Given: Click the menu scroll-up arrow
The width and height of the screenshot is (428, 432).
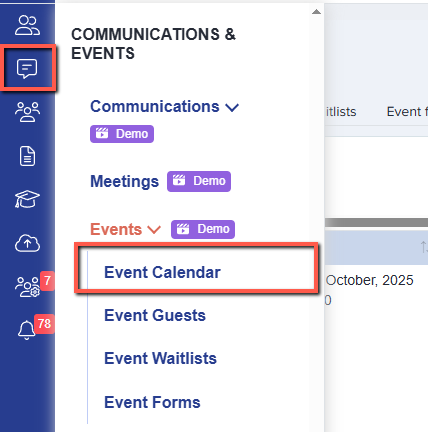Looking at the screenshot, I should tap(316, 12).
